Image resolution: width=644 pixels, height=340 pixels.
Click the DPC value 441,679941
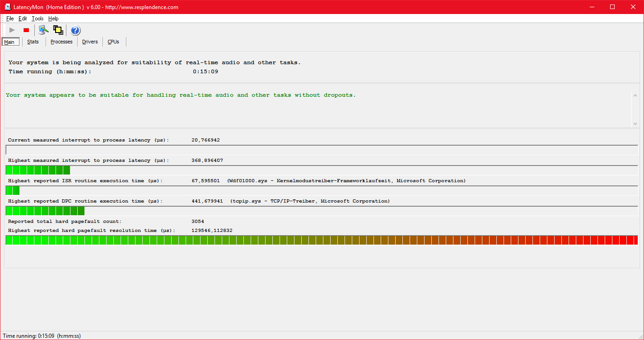(207, 201)
